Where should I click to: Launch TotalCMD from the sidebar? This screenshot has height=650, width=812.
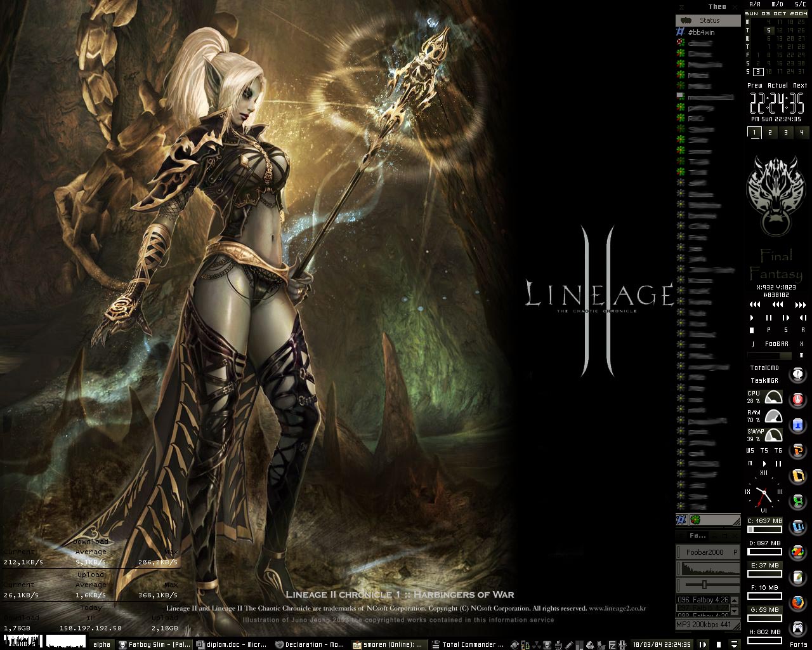[764, 368]
